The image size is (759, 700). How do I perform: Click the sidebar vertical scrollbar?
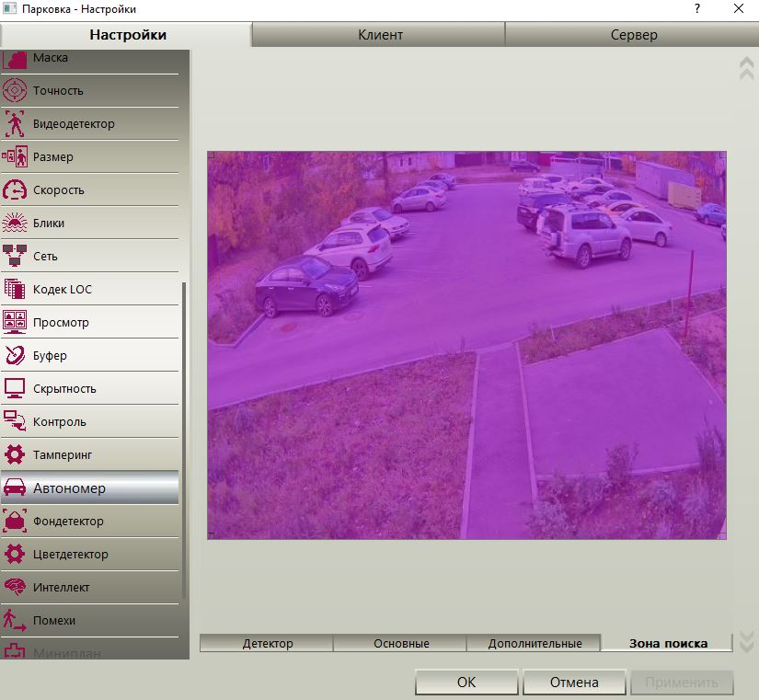pos(184,440)
